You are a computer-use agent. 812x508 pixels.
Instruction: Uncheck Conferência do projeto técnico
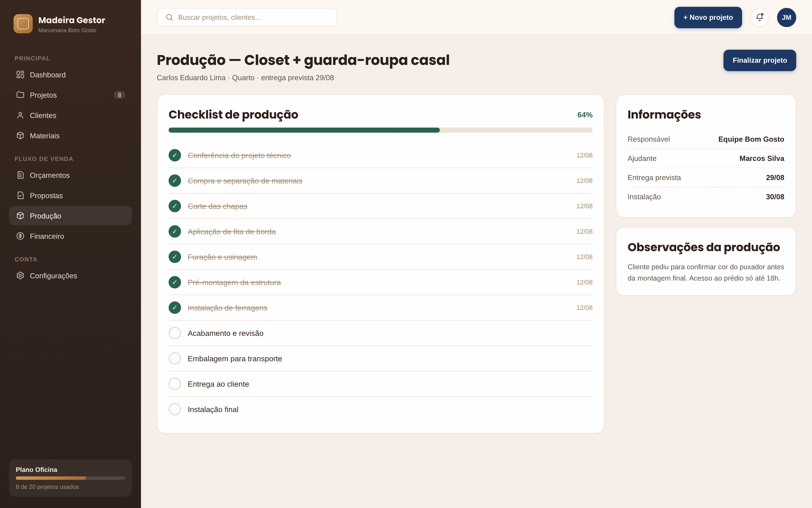[175, 155]
